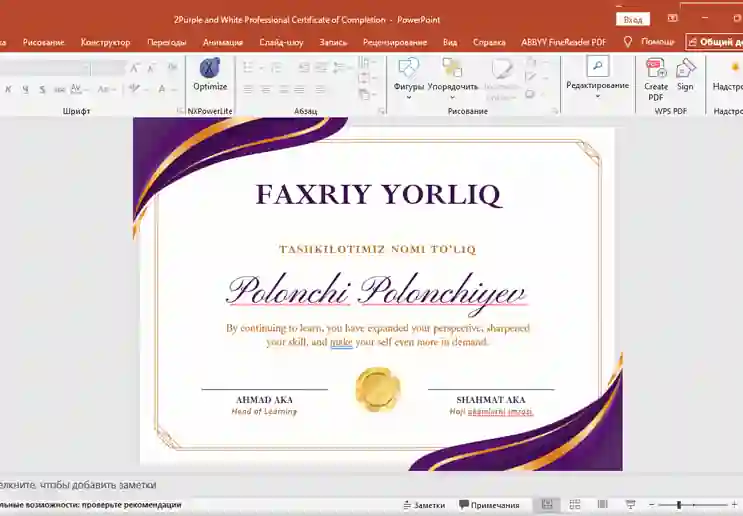
Task: Increase list indent level
Action: coord(321,68)
